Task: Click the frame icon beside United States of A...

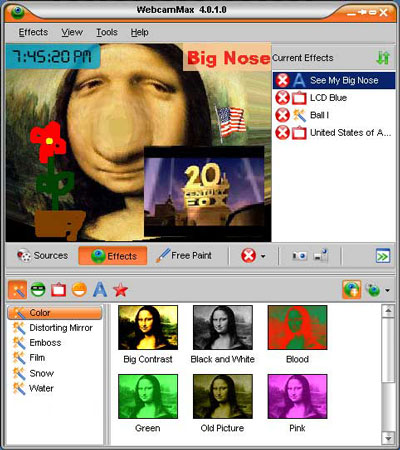Action: pos(299,133)
